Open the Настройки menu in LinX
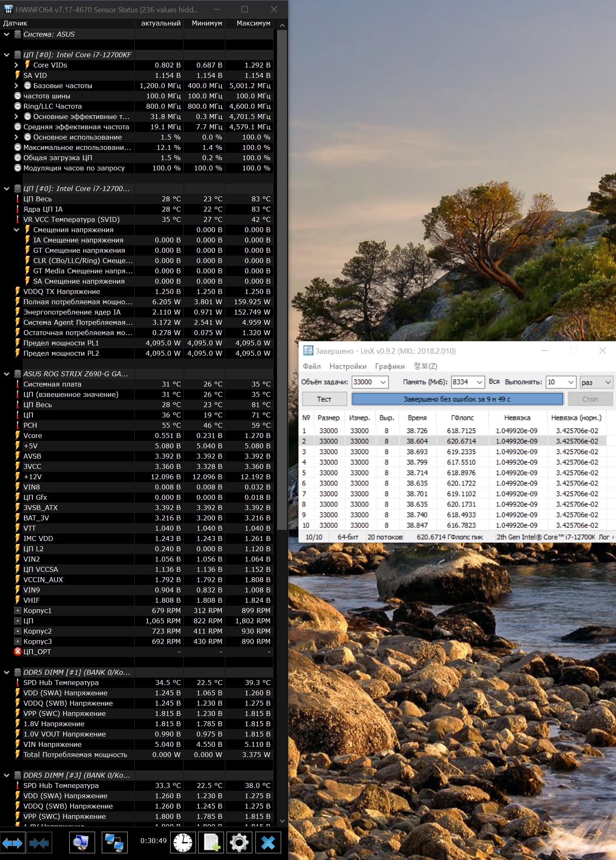Viewport: 616px width, 860px height. (348, 366)
